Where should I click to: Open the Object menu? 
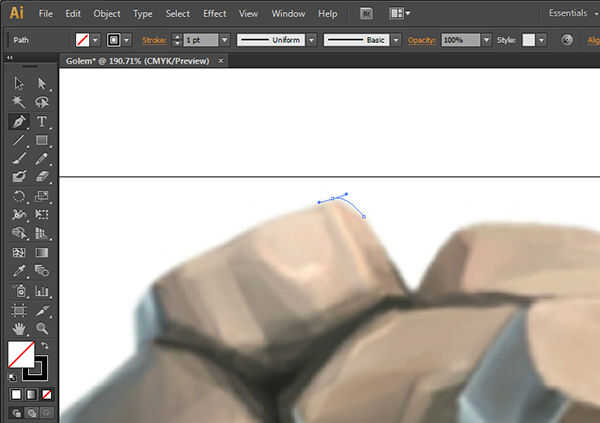pyautogui.click(x=107, y=14)
